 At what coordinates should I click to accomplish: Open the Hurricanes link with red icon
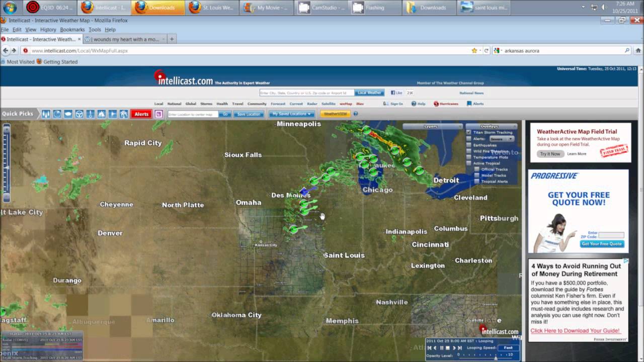point(446,104)
